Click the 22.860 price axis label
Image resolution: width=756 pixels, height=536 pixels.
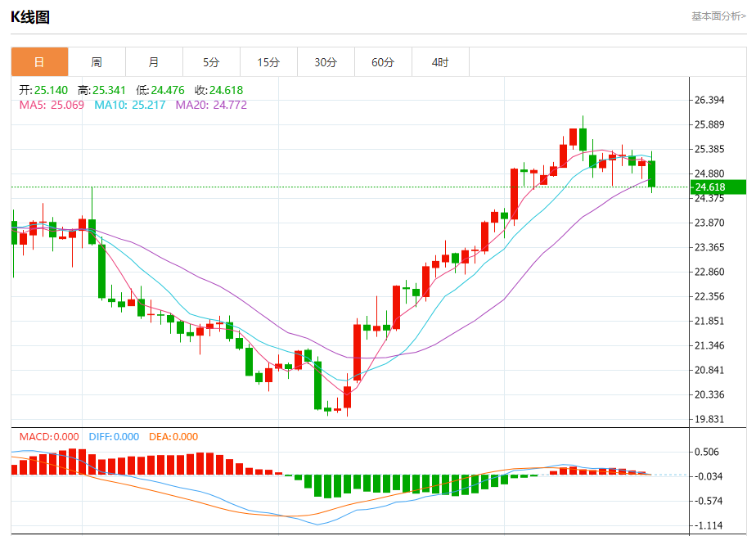coord(709,272)
